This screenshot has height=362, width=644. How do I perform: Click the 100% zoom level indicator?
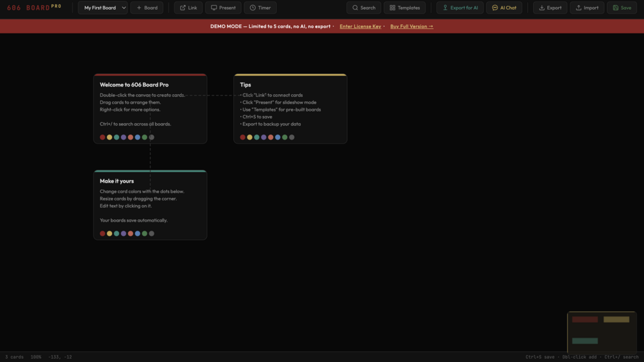pyautogui.click(x=36, y=357)
